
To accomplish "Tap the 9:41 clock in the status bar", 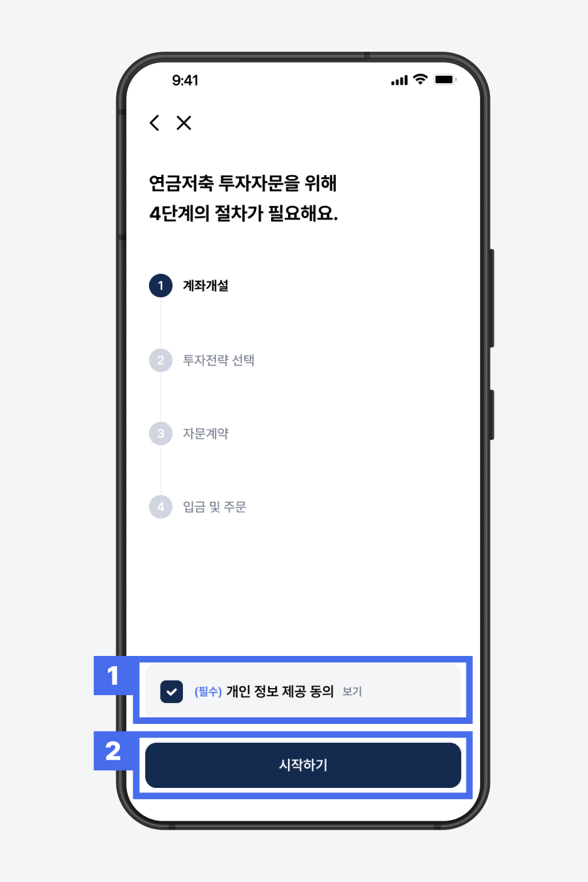I will tap(185, 80).
